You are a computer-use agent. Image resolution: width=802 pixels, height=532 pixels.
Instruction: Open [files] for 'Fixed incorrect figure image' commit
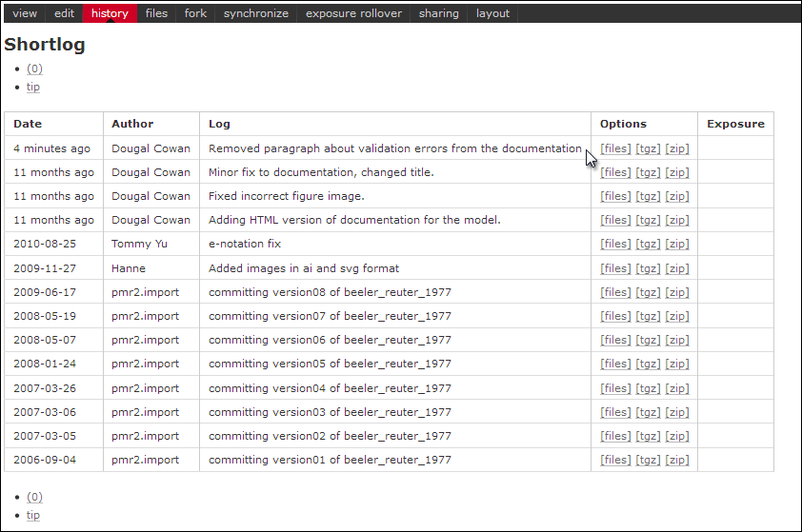[x=615, y=196]
